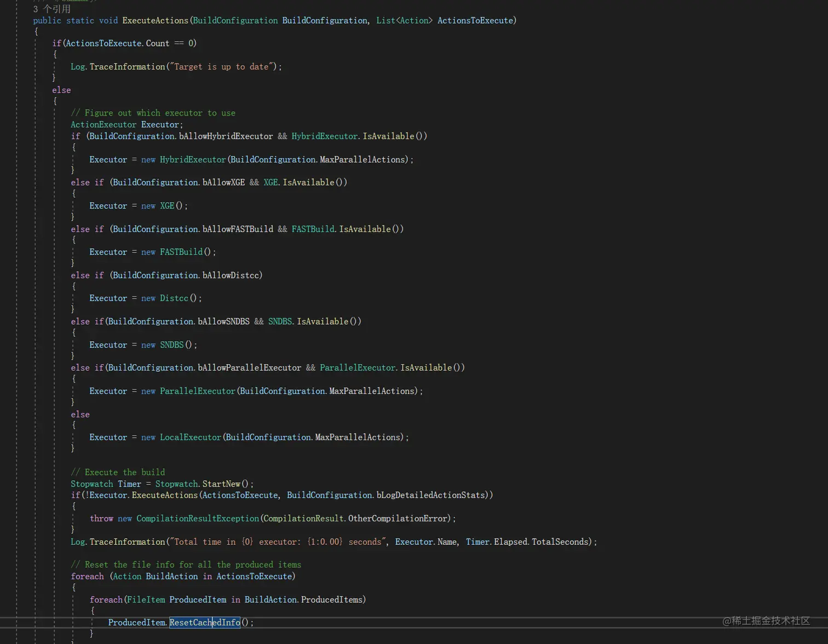The image size is (828, 644).
Task: Click bAllowSNDBS in the else-if condition
Action: pos(223,321)
